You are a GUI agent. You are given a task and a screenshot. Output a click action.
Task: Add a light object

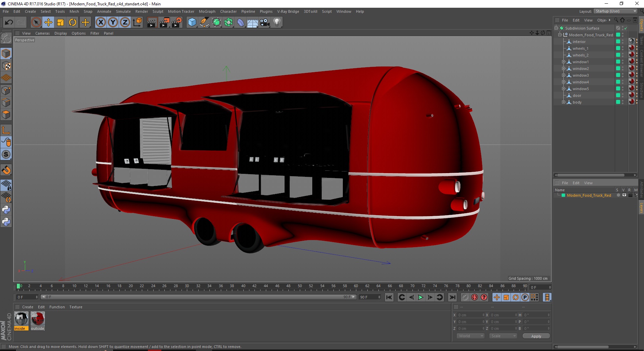click(x=277, y=23)
